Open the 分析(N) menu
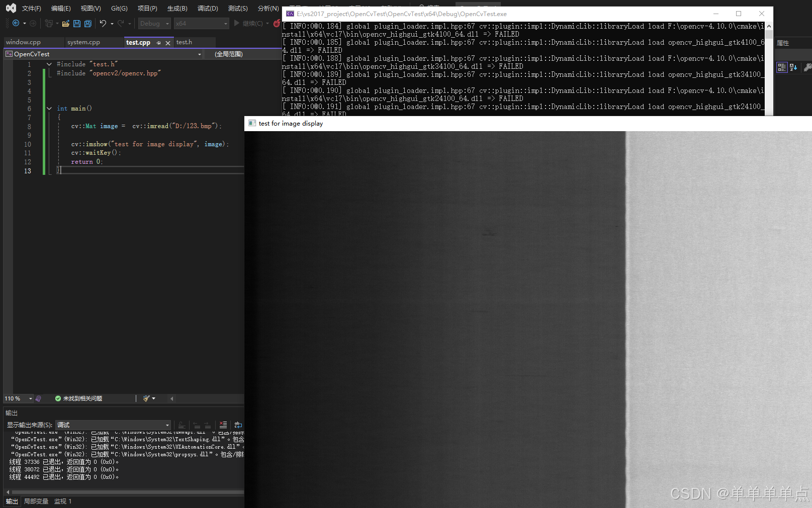 [x=268, y=9]
